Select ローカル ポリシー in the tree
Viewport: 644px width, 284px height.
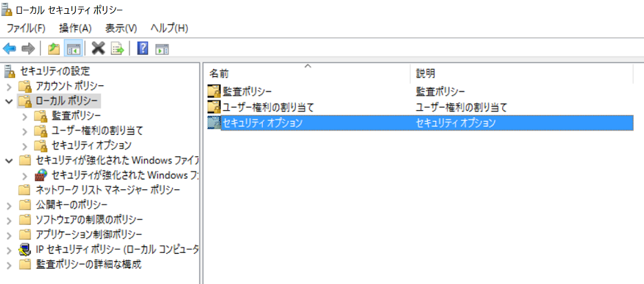click(x=67, y=101)
